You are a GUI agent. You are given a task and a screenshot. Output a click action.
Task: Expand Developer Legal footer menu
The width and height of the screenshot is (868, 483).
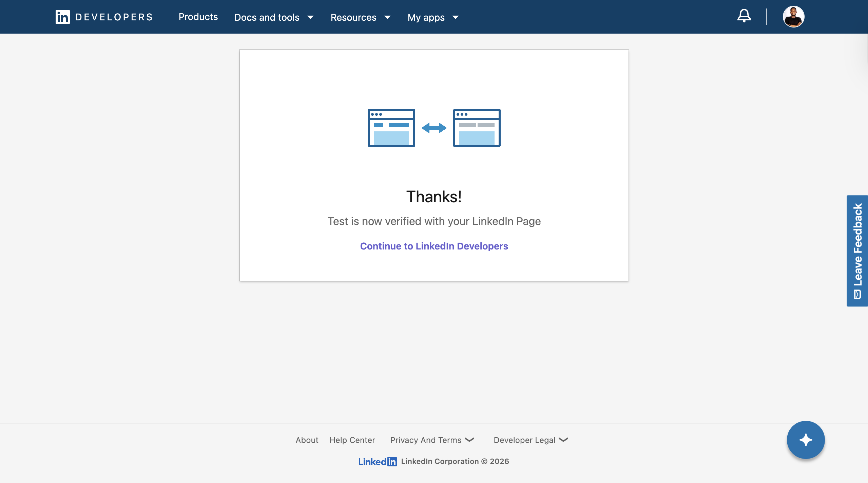531,440
